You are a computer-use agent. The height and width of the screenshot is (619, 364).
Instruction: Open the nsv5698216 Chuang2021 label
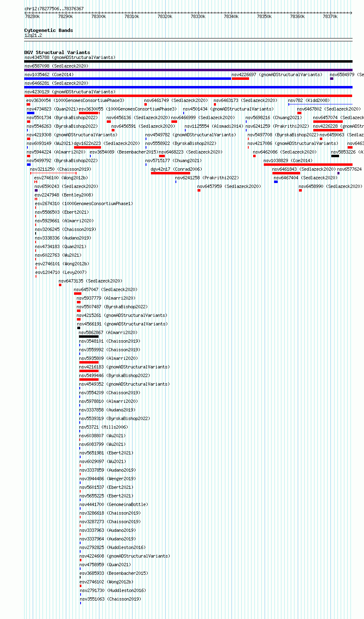click(274, 117)
